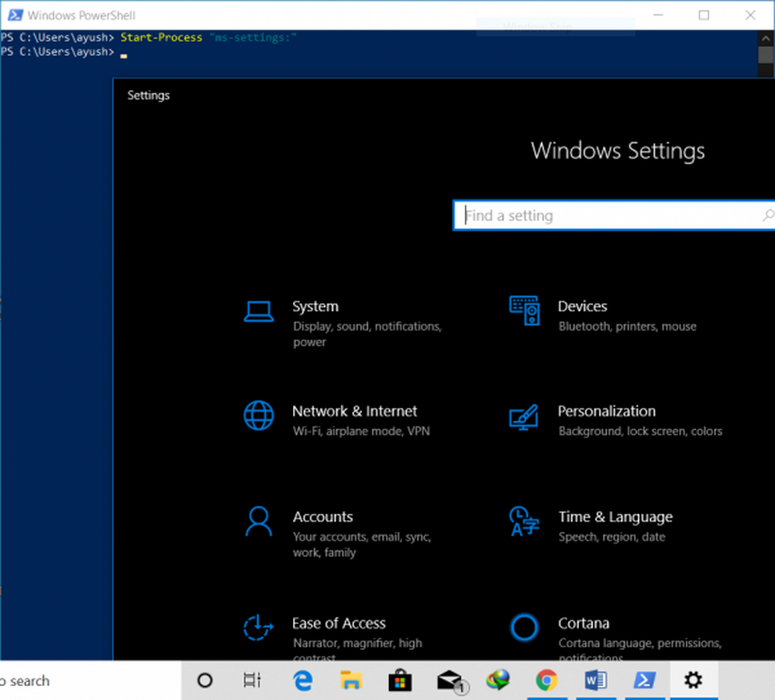Open the Mail app on the taskbar
This screenshot has height=700, width=775.
tap(449, 681)
